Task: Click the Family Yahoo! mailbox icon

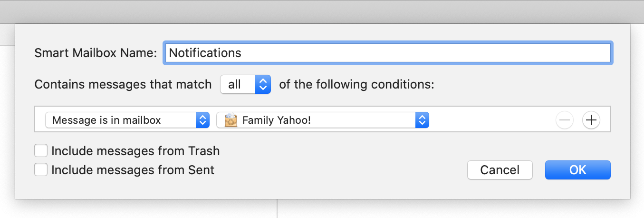Action: [x=231, y=120]
